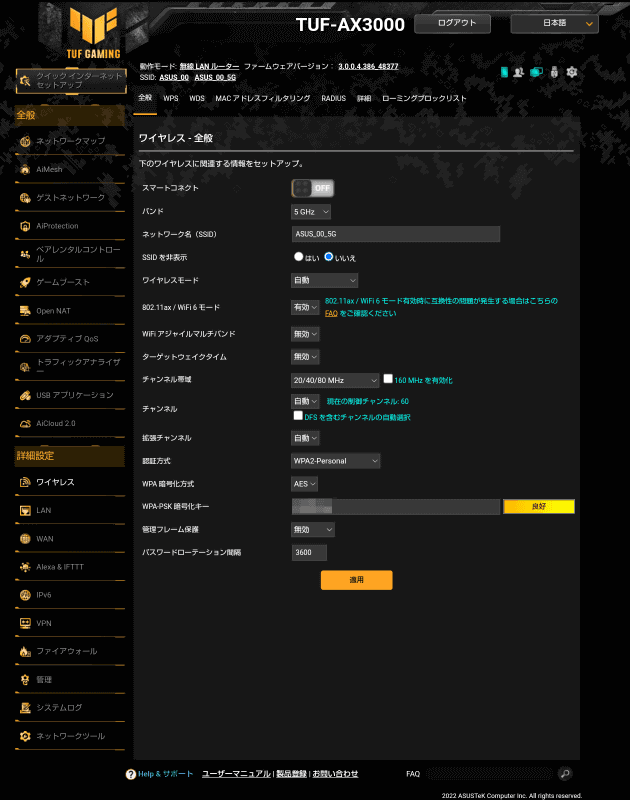Open the Open NAT page
The image size is (630, 800).
coord(70,311)
